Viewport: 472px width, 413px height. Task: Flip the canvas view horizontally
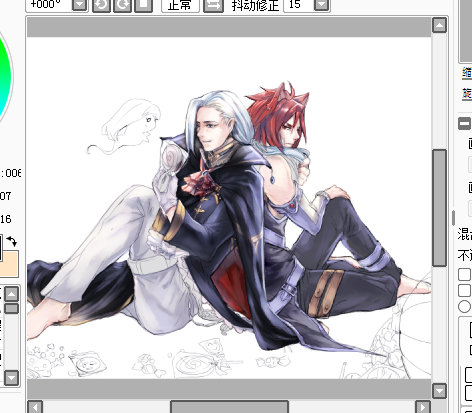click(x=213, y=5)
